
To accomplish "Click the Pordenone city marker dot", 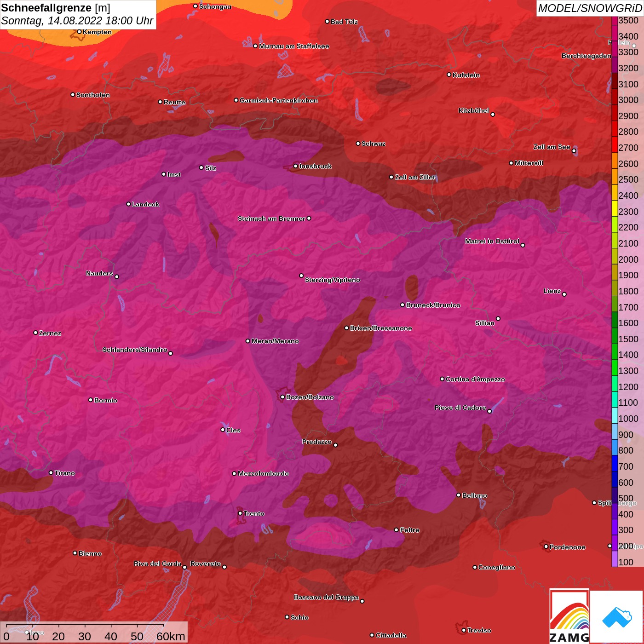I will [x=546, y=546].
